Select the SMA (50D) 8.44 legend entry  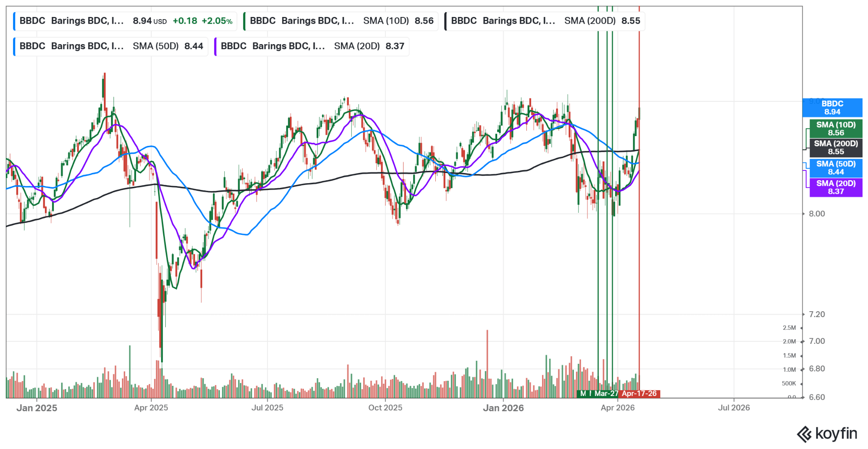coord(111,46)
